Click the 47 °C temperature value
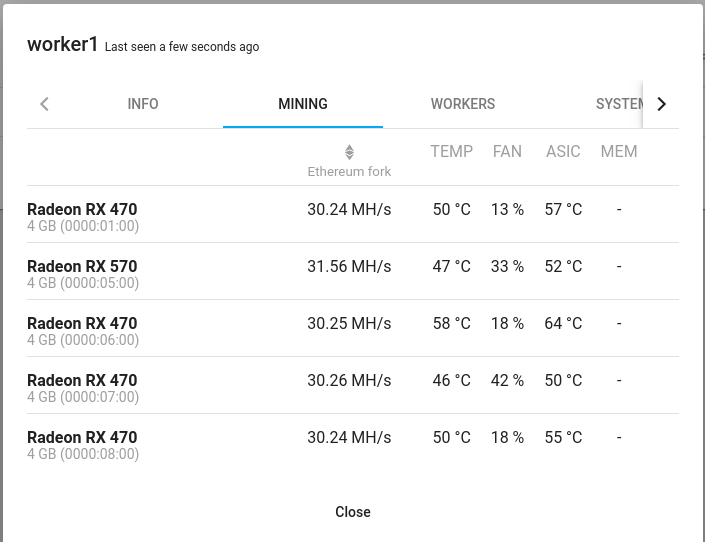The height and width of the screenshot is (542, 705). coord(451,267)
